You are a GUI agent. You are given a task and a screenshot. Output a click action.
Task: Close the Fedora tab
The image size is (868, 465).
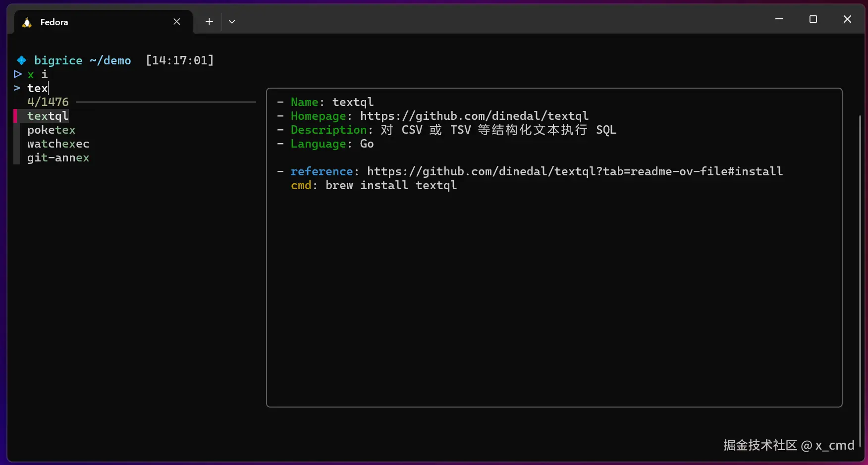(x=177, y=21)
